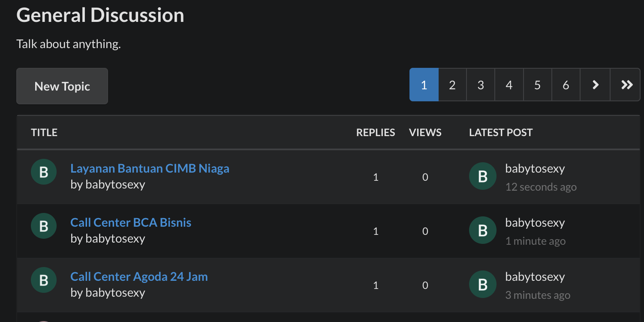
Task: Go to pagination page 6
Action: pos(566,85)
